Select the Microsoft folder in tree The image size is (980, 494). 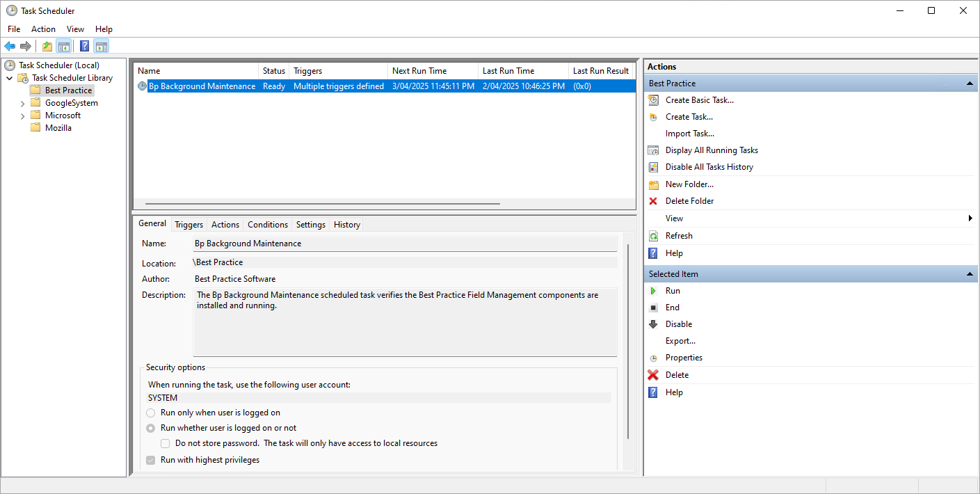click(63, 115)
